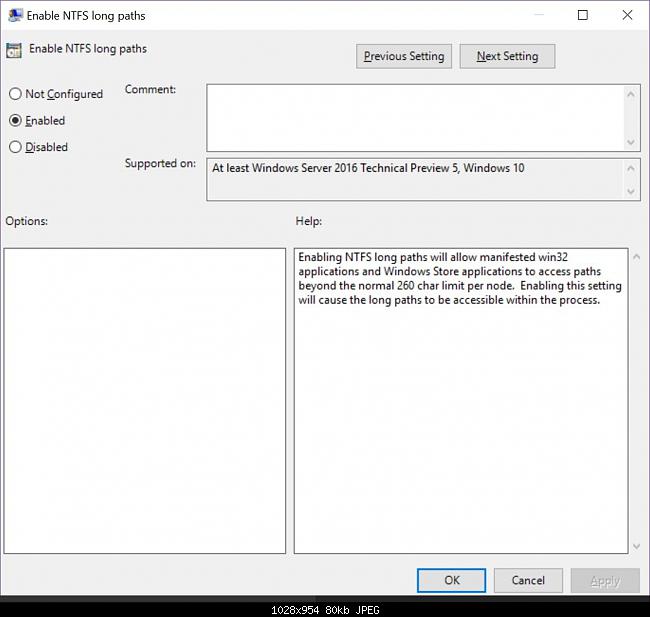
Task: Click the Help pane scroll down arrow
Action: pos(637,547)
